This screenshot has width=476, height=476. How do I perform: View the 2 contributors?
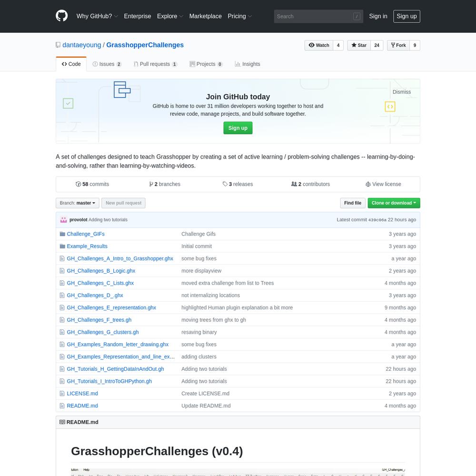pos(310,184)
